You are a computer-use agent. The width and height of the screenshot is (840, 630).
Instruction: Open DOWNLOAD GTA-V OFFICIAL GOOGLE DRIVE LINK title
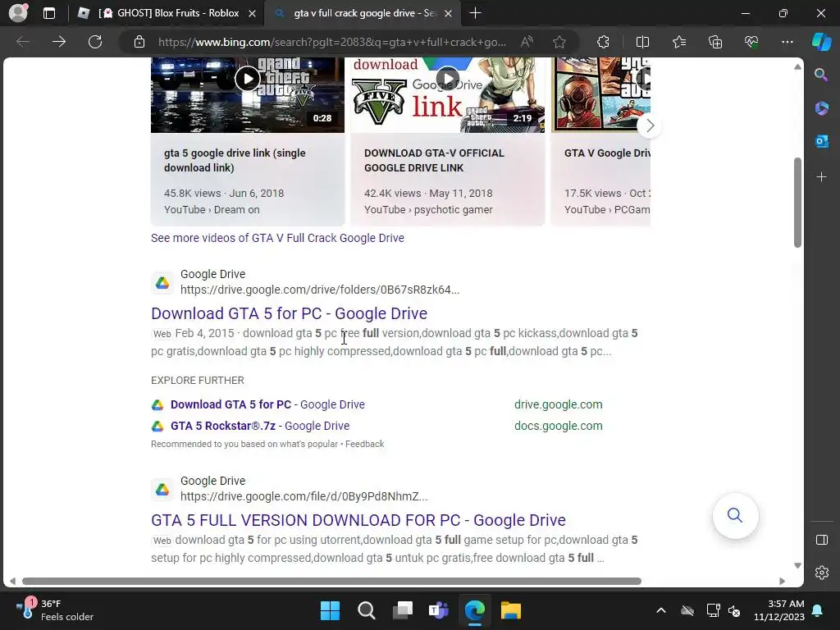[x=434, y=160]
